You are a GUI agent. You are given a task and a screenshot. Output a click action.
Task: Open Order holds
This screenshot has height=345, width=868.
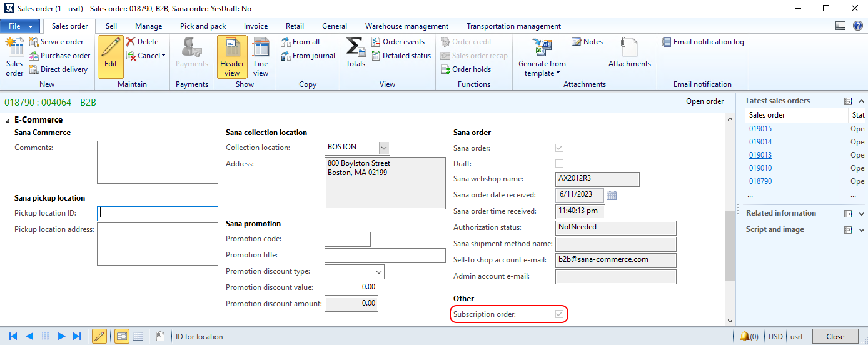(x=466, y=69)
